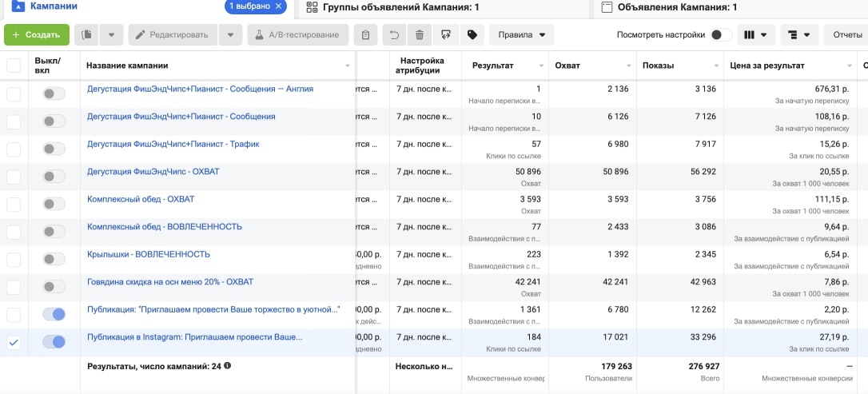The height and width of the screenshot is (394, 868).
Task: Open Показы column sort arrow
Action: tap(716, 66)
